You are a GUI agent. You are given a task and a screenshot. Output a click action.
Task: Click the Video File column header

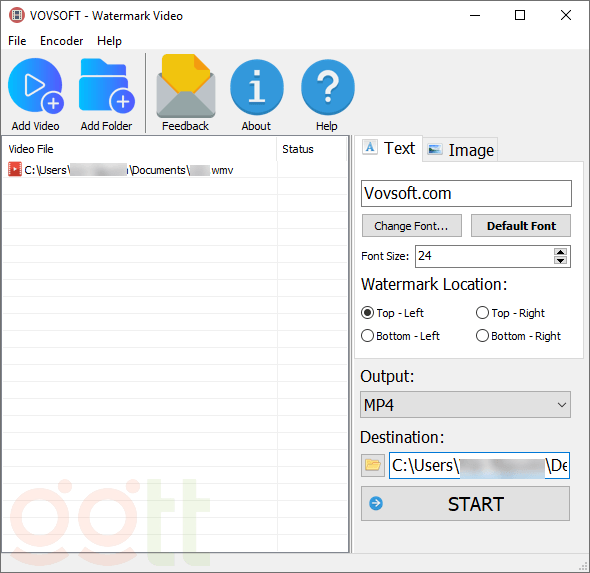click(x=140, y=149)
